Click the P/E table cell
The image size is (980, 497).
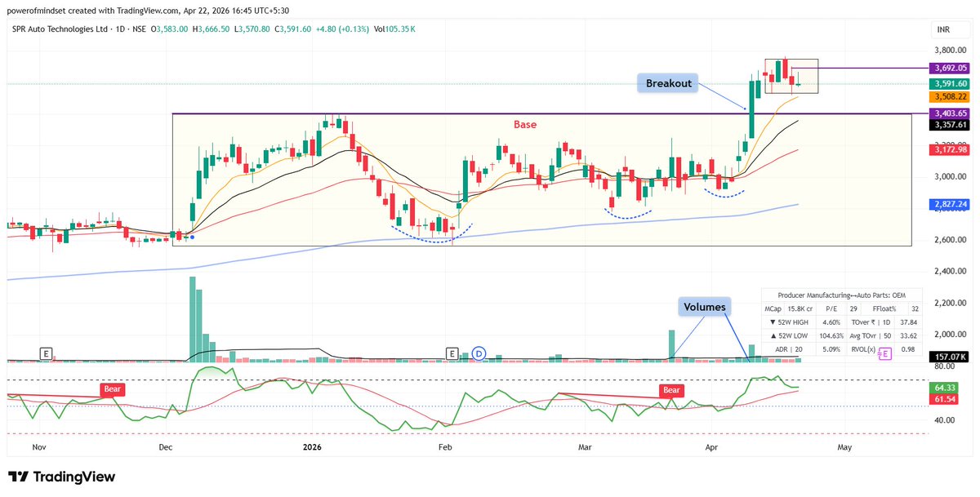click(831, 308)
